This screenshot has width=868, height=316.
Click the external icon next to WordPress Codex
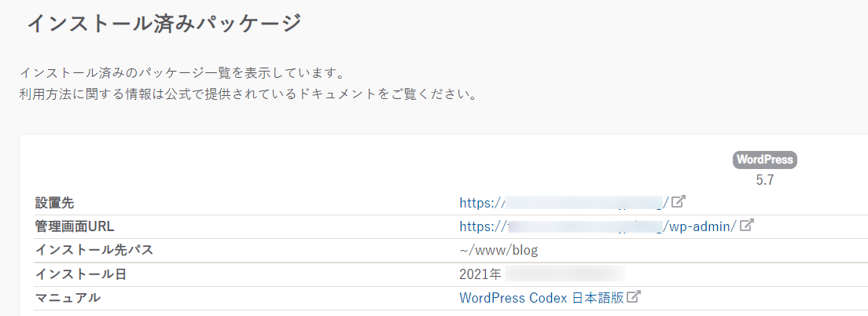point(634,297)
